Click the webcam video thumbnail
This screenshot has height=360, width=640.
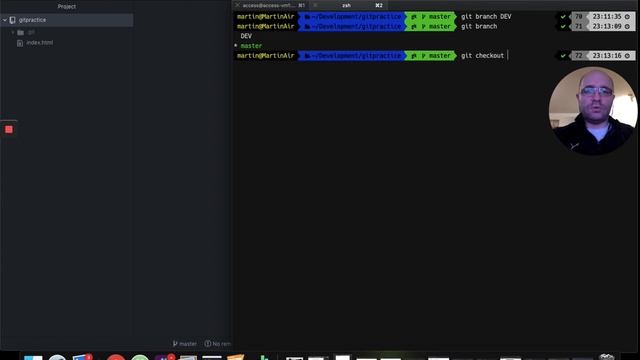pyautogui.click(x=593, y=111)
